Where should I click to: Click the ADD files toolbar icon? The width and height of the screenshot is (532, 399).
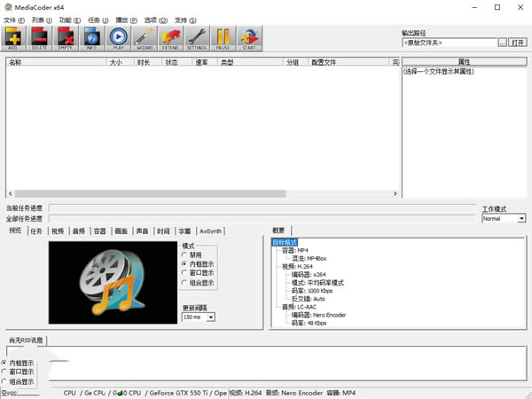(x=13, y=38)
